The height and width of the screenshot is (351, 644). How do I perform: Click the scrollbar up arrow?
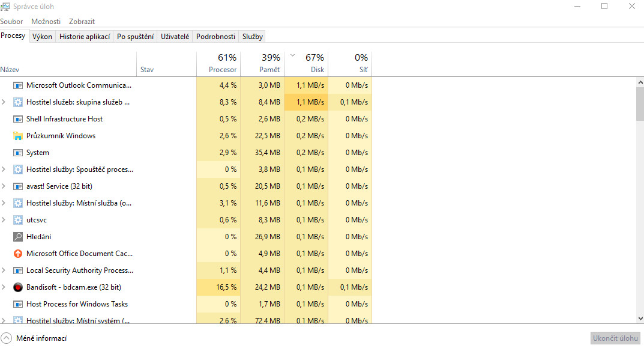click(640, 82)
